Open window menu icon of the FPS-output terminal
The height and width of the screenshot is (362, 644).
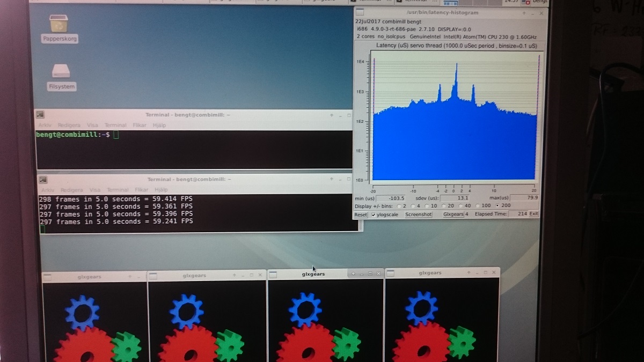coord(43,180)
